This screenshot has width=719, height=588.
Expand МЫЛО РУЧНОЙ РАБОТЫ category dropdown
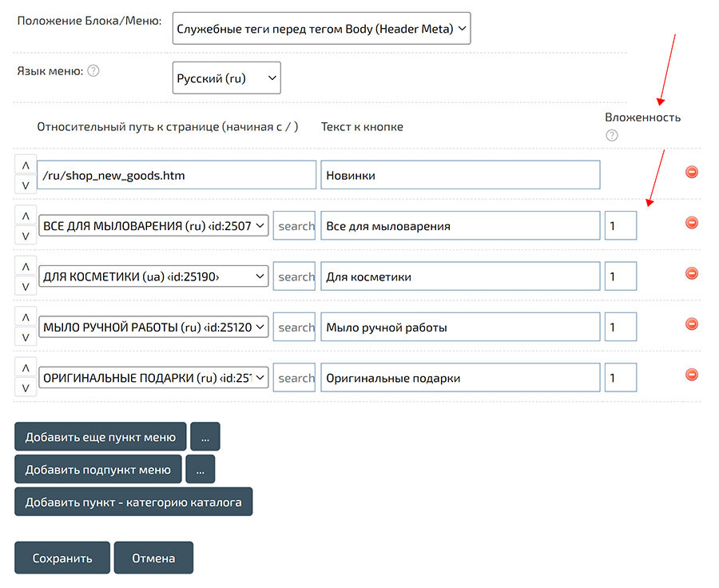coord(153,328)
